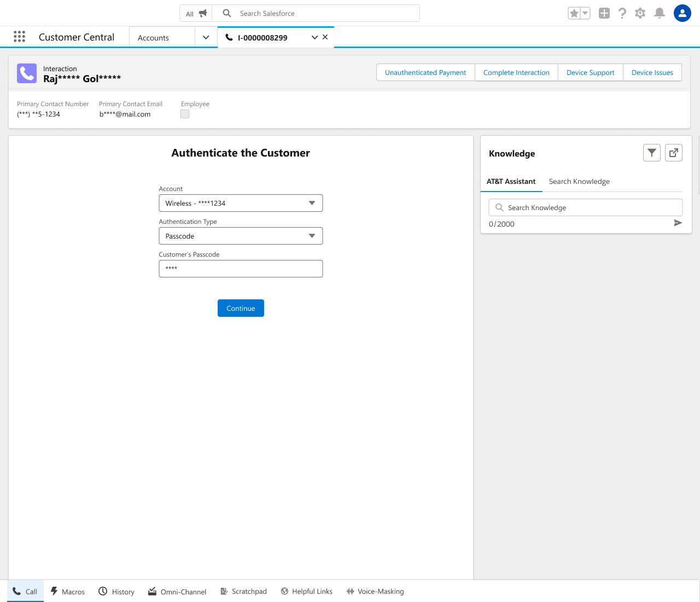The image size is (700, 602).
Task: Click the Customer's Passcode input field
Action: click(241, 269)
